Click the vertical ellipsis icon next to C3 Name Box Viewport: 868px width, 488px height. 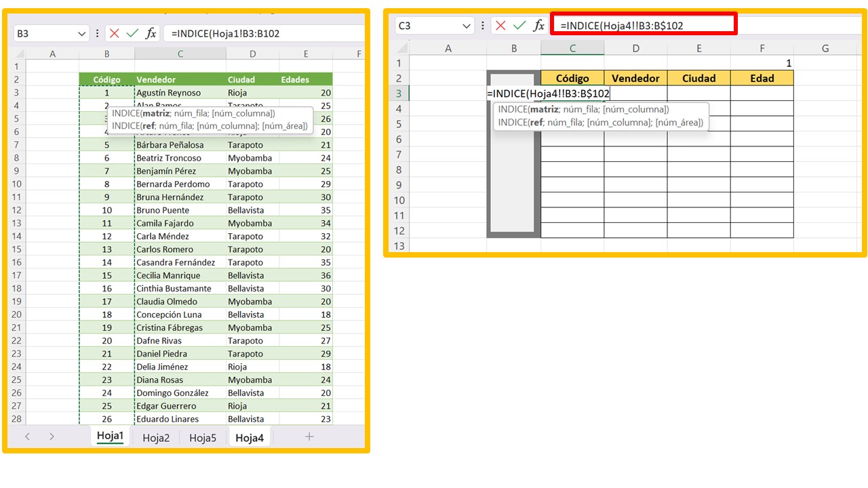click(x=483, y=25)
